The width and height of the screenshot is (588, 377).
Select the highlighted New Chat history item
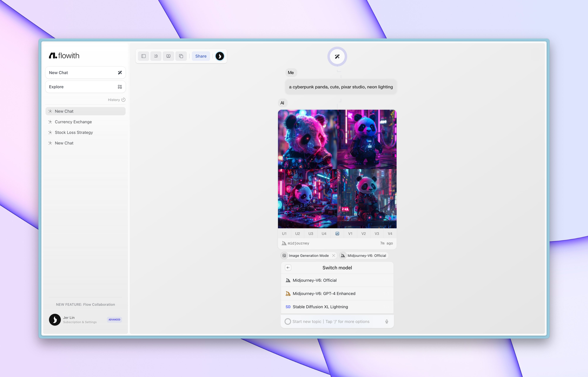pyautogui.click(x=85, y=111)
